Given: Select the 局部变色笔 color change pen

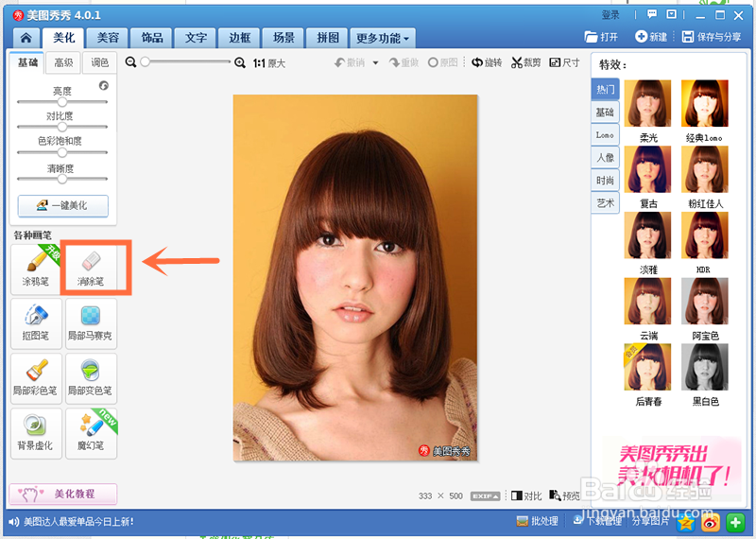Looking at the screenshot, I should (x=91, y=378).
